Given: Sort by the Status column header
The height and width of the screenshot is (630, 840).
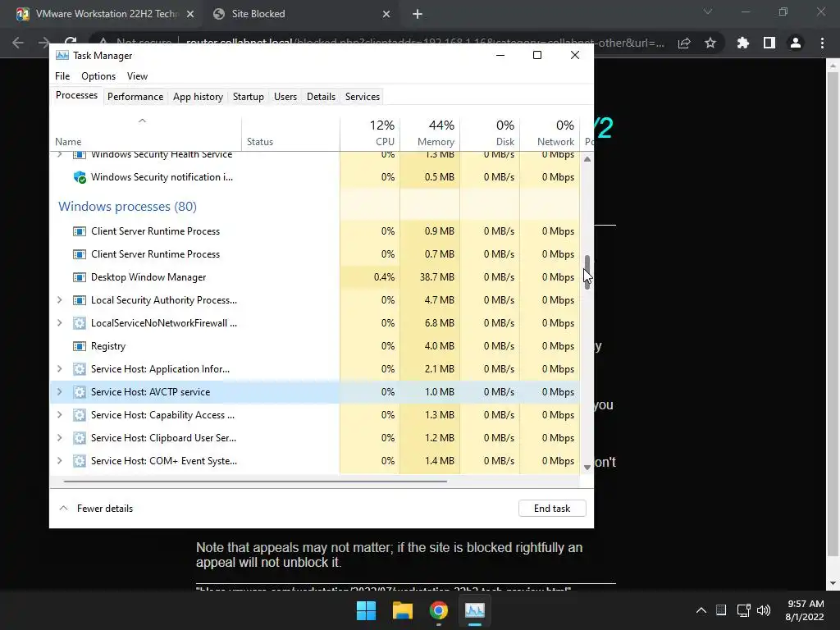Looking at the screenshot, I should pyautogui.click(x=291, y=133).
